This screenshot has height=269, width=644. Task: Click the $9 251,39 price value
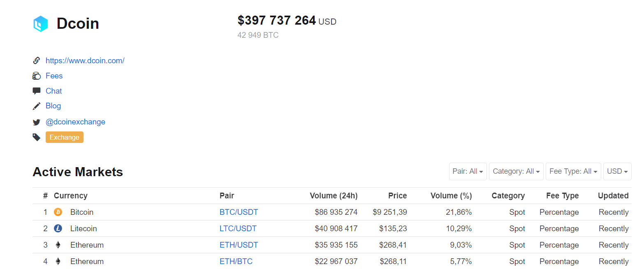coord(390,212)
